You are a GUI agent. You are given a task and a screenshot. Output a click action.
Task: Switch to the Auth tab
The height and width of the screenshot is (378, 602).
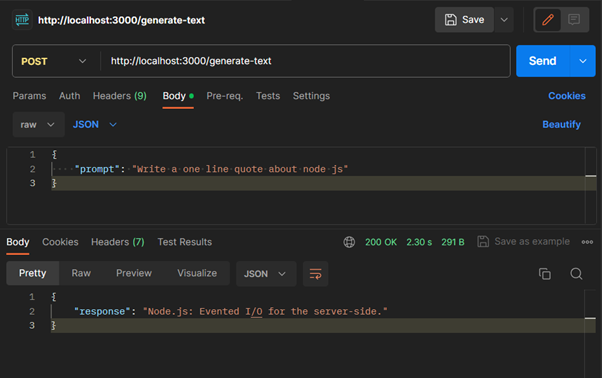click(x=69, y=96)
